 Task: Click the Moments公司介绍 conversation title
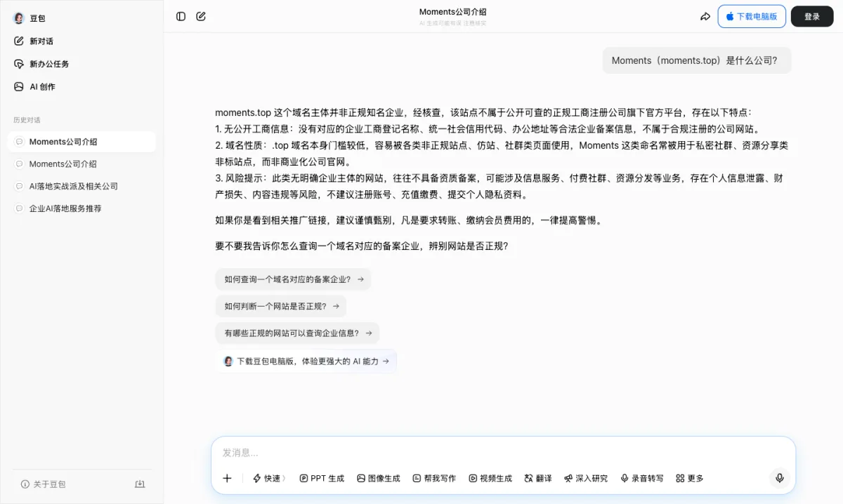pyautogui.click(x=453, y=12)
